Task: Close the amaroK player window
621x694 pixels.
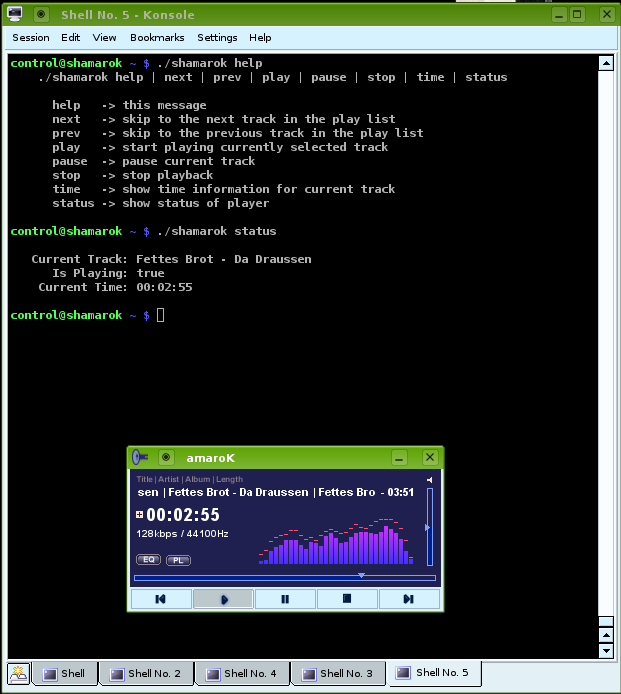Action: pos(429,457)
